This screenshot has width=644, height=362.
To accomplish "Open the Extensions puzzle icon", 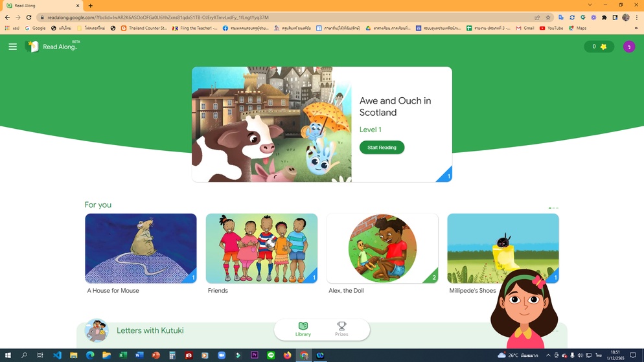I will (x=604, y=17).
